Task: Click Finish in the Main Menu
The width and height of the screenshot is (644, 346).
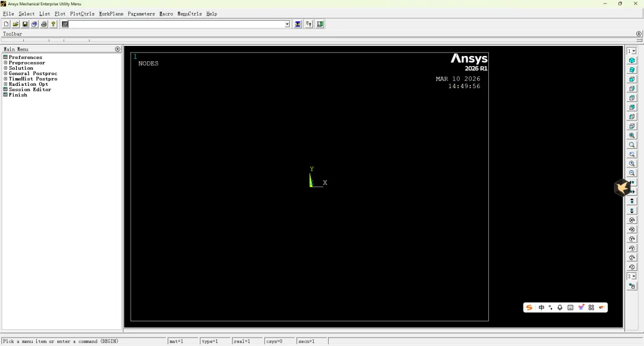Action: tap(18, 95)
